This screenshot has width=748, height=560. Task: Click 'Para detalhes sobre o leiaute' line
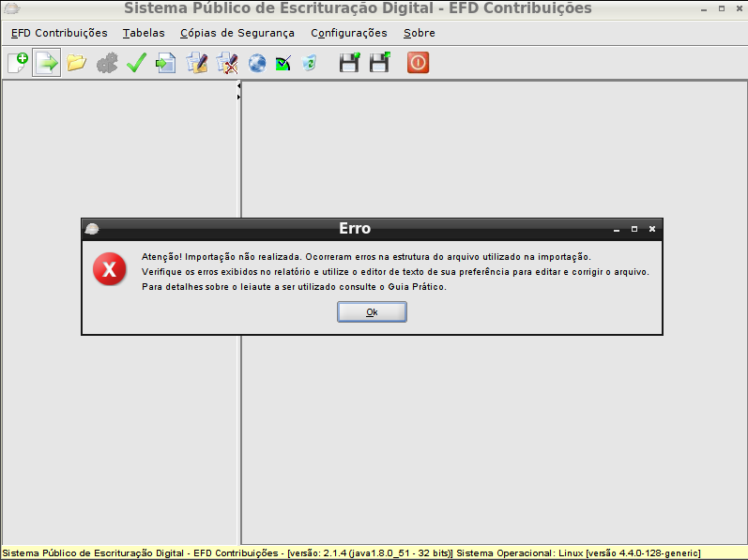[x=295, y=287]
